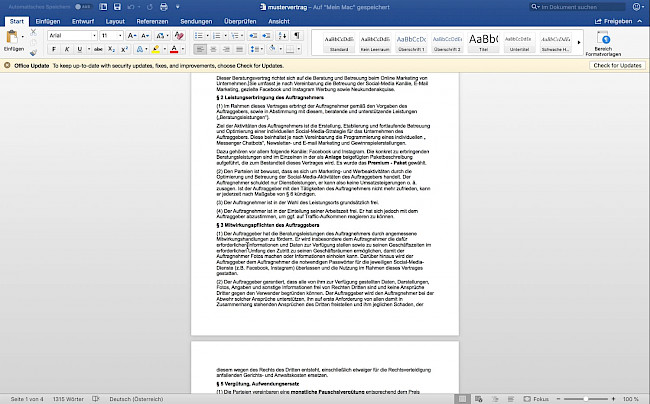
Task: Toggle italic formatting
Action: click(x=65, y=48)
